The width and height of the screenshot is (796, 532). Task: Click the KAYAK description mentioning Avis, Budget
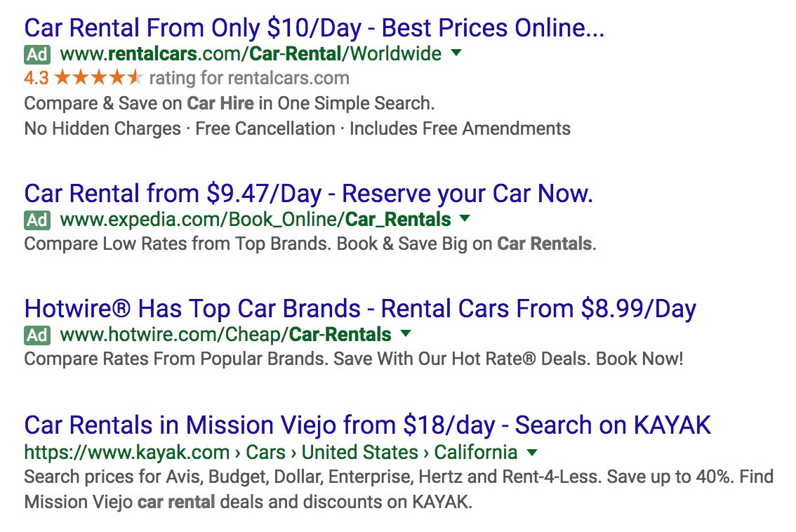398,477
